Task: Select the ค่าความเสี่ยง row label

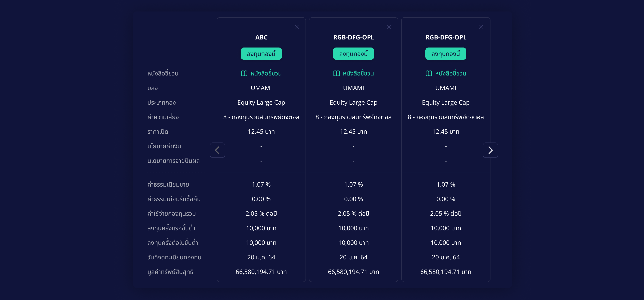Action: 163,117
